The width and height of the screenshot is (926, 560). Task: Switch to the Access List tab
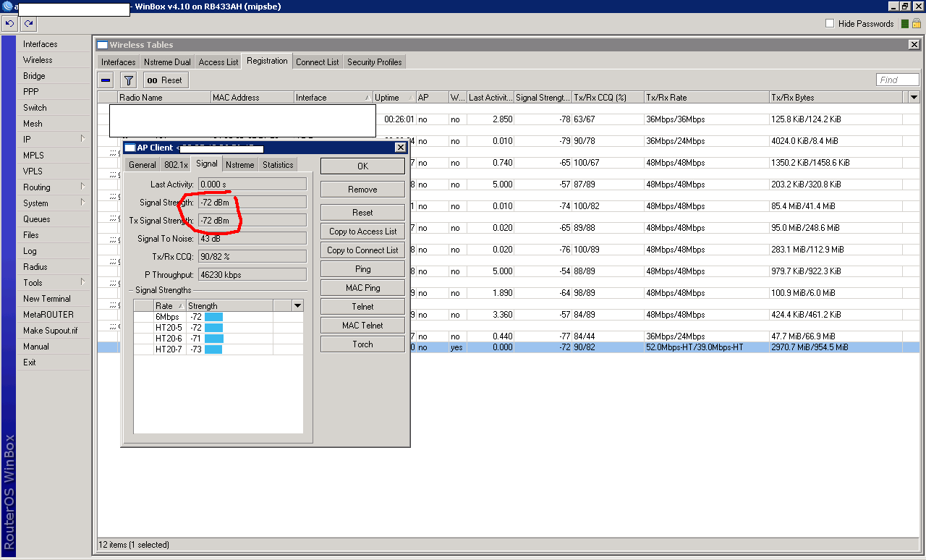tap(218, 62)
